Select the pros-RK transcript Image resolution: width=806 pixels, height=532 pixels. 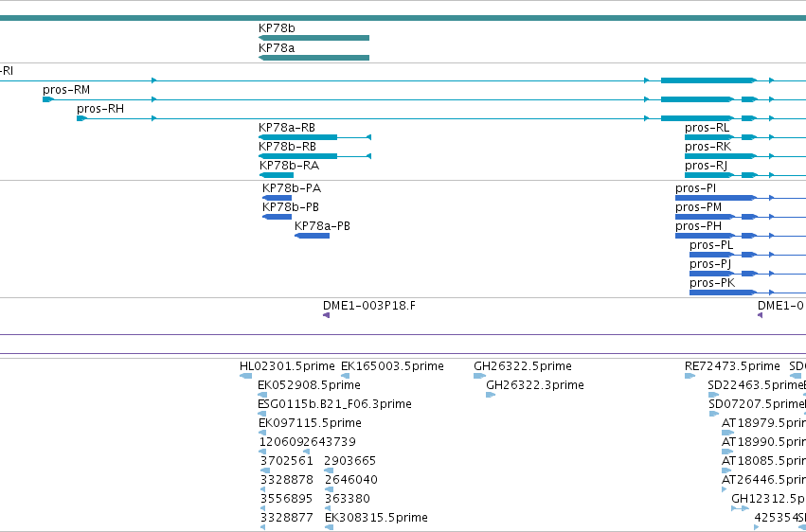pos(745,156)
